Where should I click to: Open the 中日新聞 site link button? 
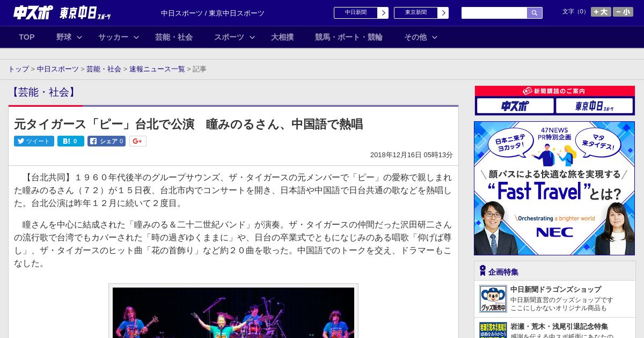[356, 13]
